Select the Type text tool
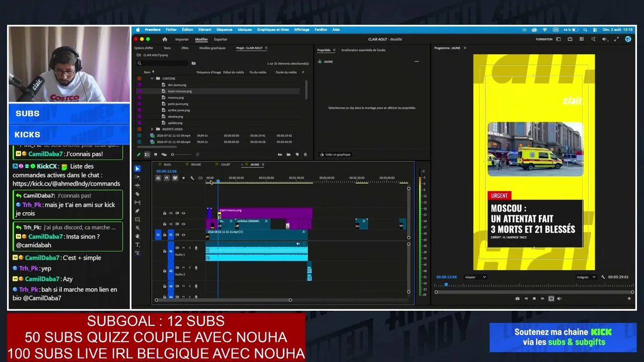The image size is (644, 362). (x=137, y=244)
